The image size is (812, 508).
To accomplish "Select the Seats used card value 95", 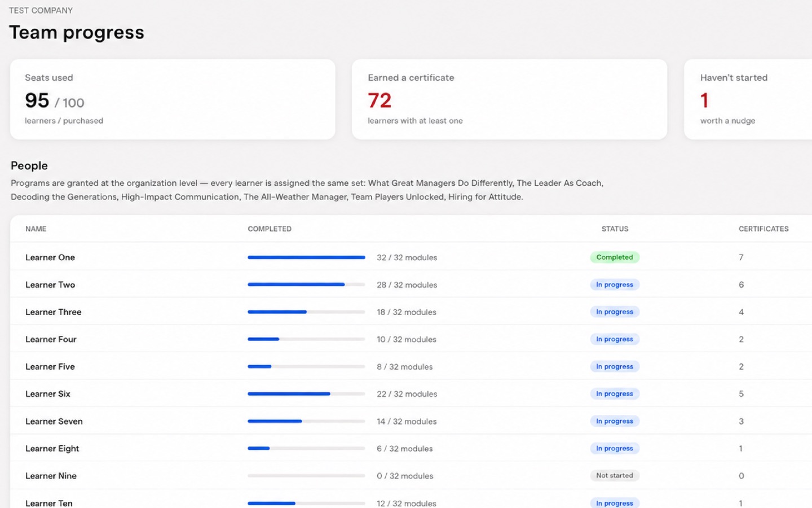I will point(37,100).
